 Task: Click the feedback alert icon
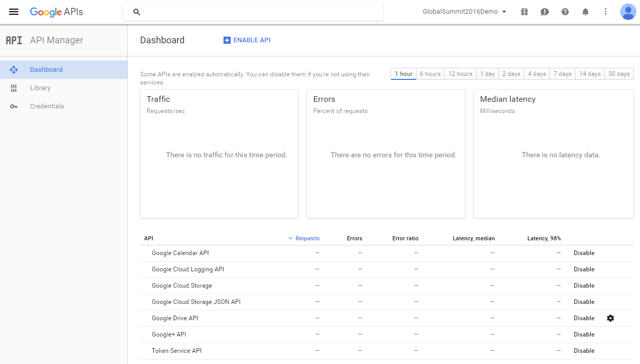tap(545, 12)
